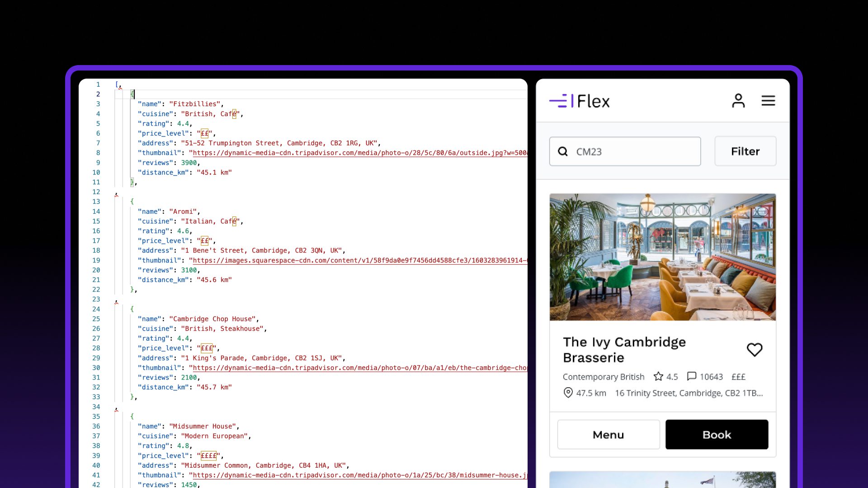The height and width of the screenshot is (488, 868).
Task: Open the Menu for The Ivy restaurant
Action: pos(608,434)
